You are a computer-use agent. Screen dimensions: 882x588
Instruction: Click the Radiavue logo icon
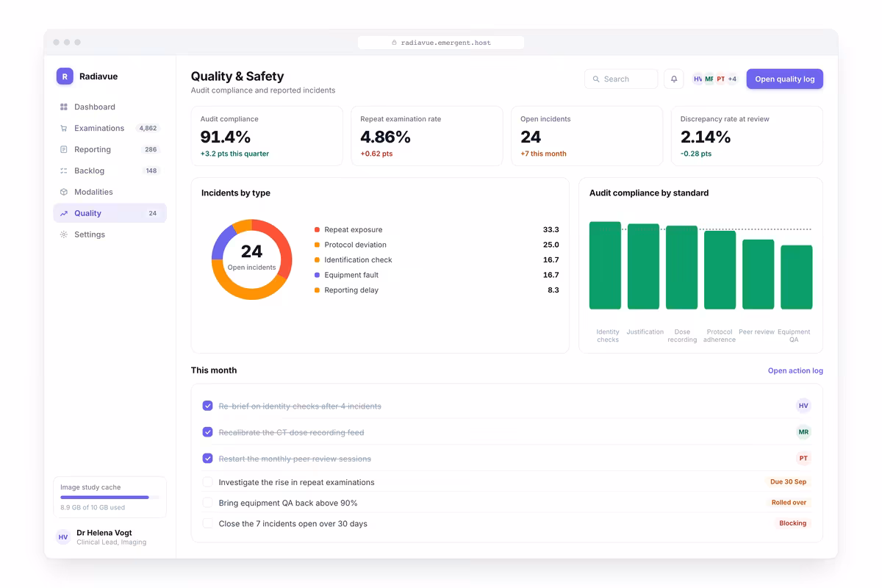(65, 76)
